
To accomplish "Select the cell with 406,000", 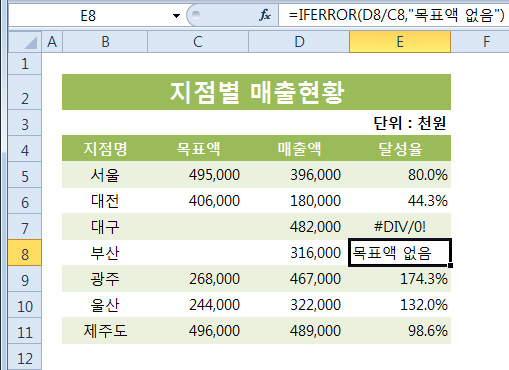I will [198, 201].
